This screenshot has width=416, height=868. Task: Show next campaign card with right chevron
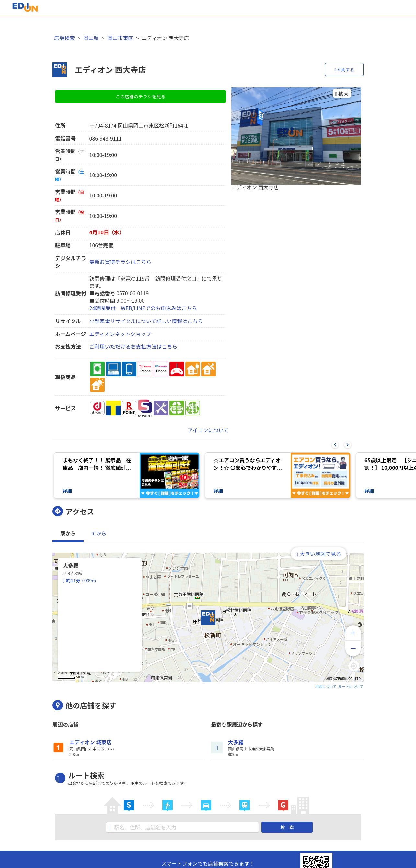[348, 445]
